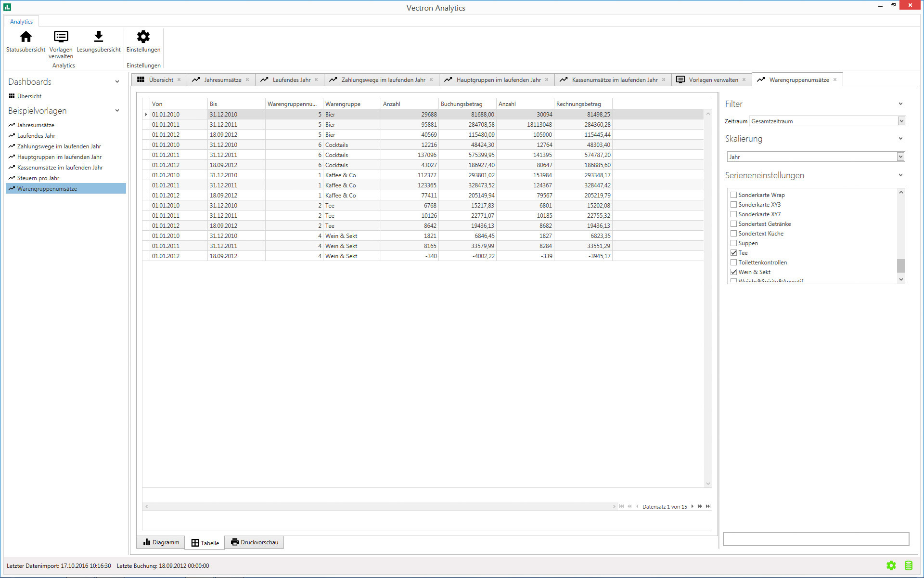Click the series list scrollbar thumb
Screen dimensions: 924x578
point(900,265)
